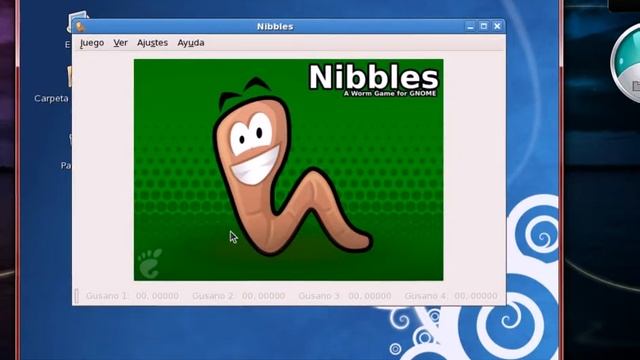640x360 pixels.
Task: Click the Nibbles worm splash image
Action: coord(289,170)
